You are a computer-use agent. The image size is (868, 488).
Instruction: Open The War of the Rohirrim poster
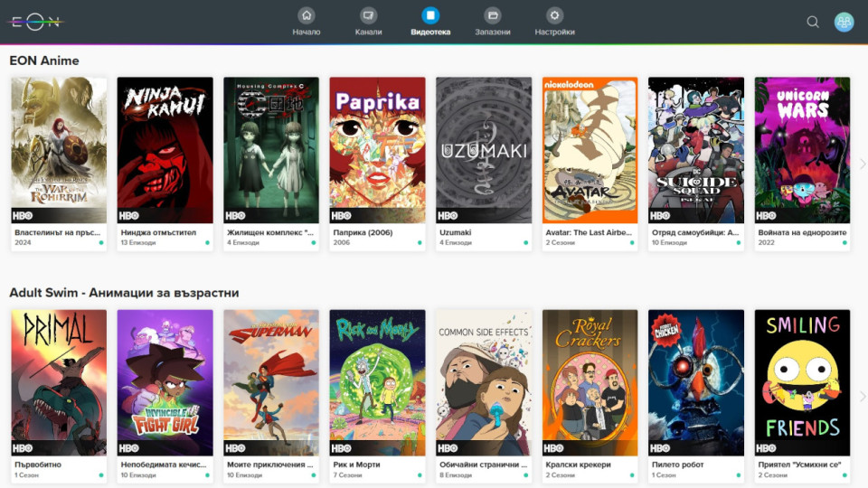pos(59,150)
